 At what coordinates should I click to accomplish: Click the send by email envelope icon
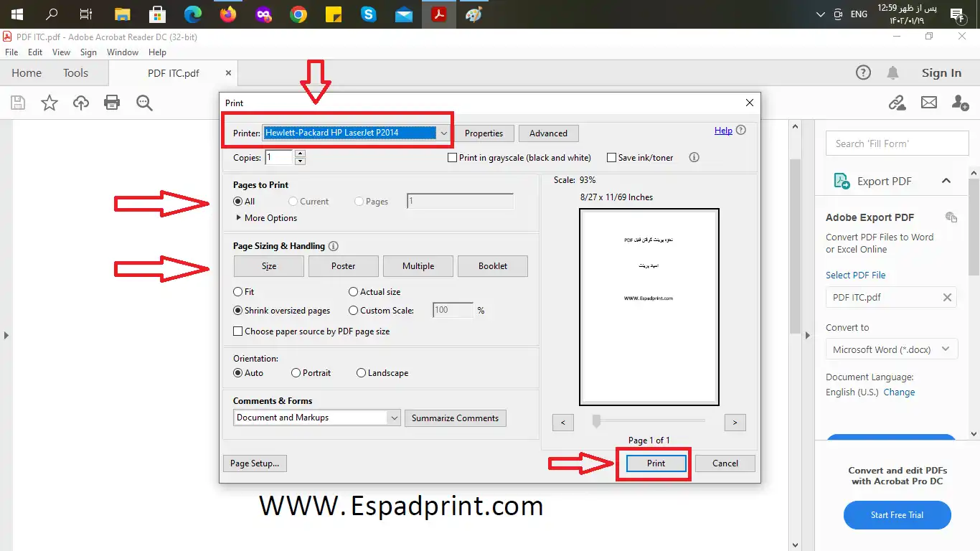pos(929,103)
